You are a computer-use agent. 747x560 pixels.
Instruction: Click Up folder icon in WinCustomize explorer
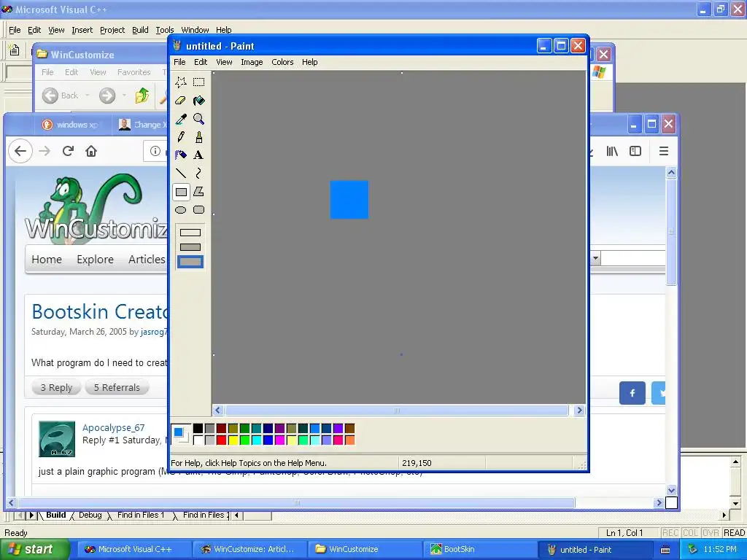point(142,96)
